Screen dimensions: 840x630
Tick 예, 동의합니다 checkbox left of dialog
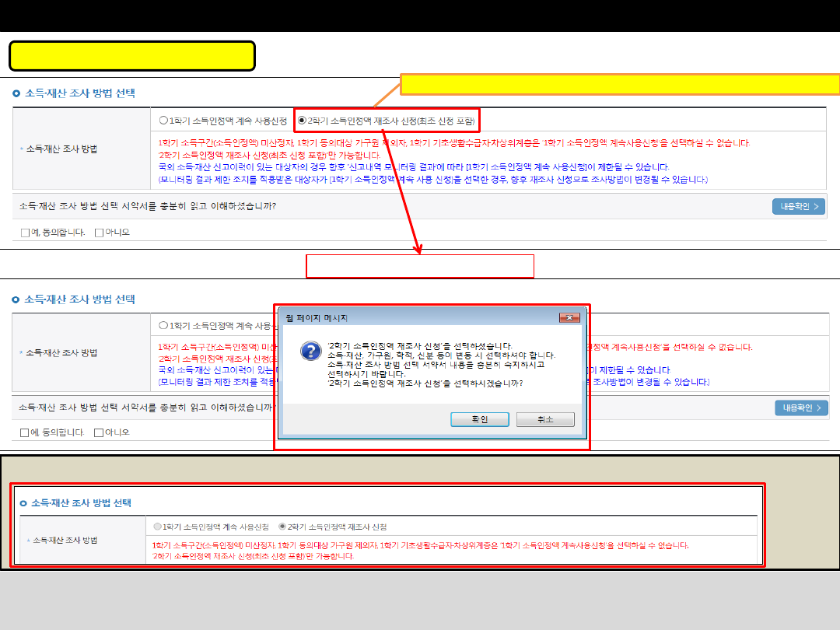pos(25,432)
